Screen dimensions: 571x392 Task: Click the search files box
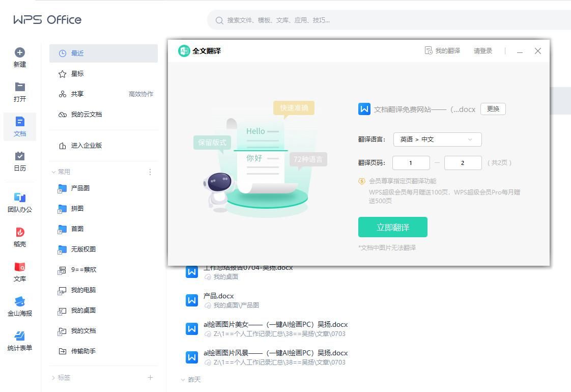tap(389, 20)
